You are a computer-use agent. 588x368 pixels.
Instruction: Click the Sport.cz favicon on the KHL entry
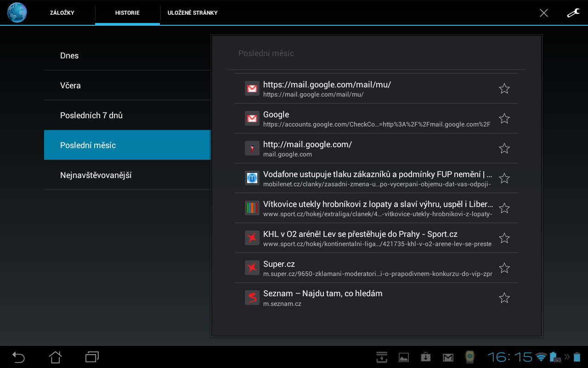(252, 238)
